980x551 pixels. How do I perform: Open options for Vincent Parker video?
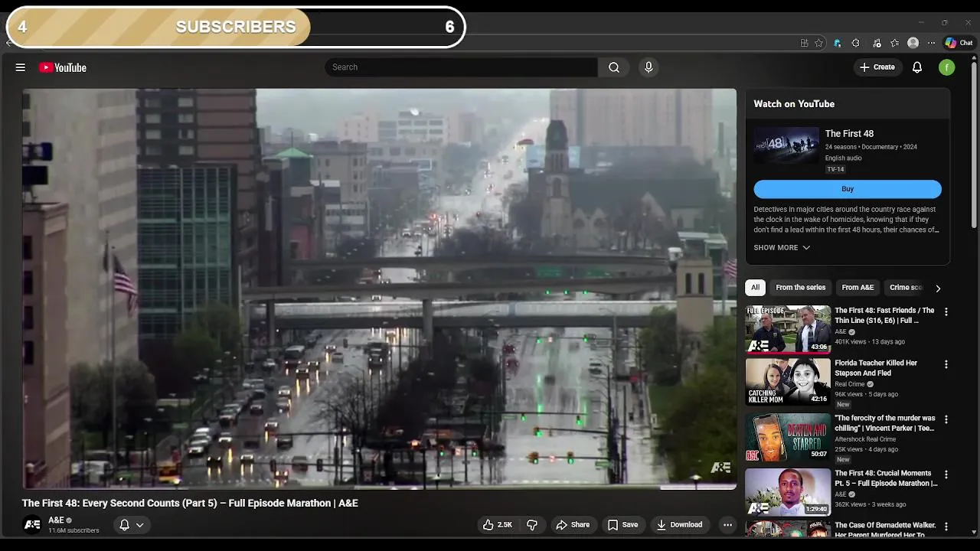946,420
